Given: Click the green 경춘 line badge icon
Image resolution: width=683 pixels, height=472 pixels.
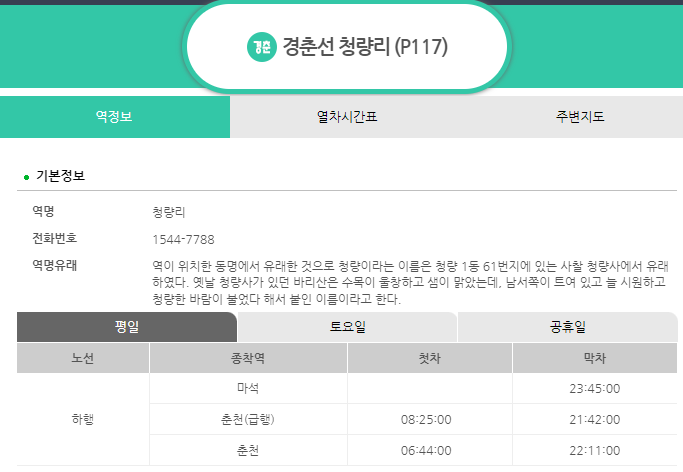Looking at the screenshot, I should pos(261,47).
